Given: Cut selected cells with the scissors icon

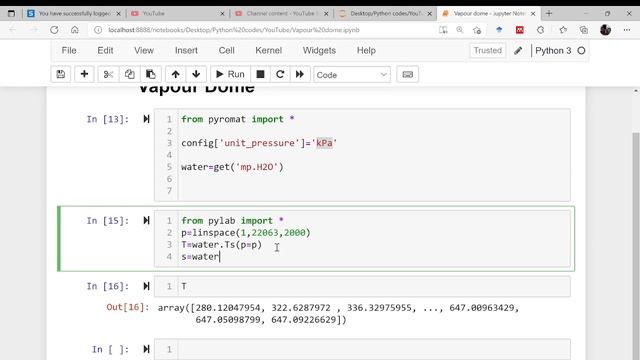Looking at the screenshot, I should click(x=108, y=74).
